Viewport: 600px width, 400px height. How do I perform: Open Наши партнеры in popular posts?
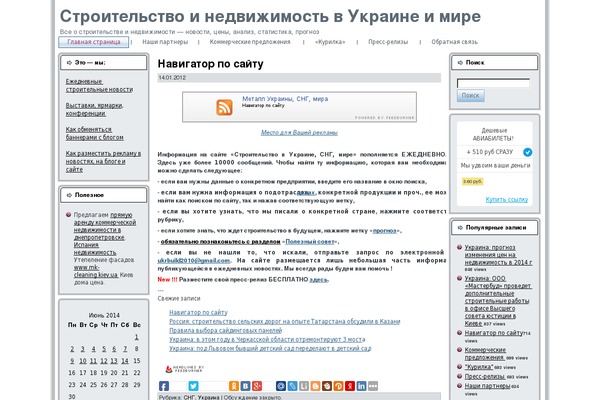pos(487,386)
